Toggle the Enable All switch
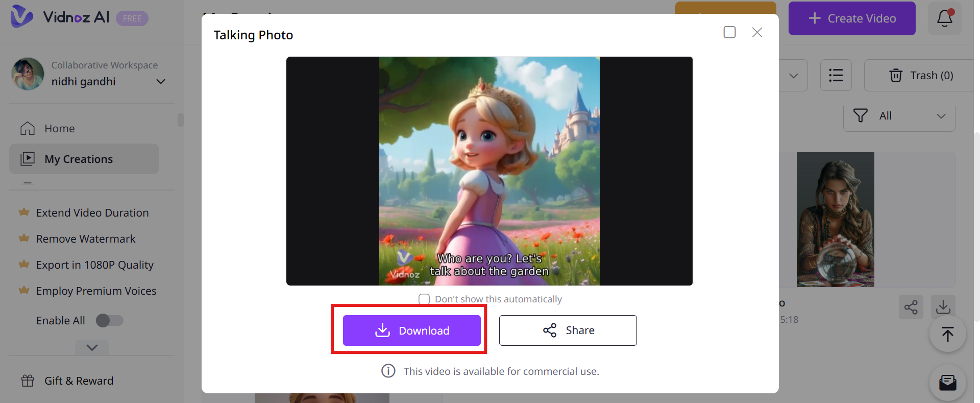Viewport: 980px width, 403px height. click(x=110, y=320)
